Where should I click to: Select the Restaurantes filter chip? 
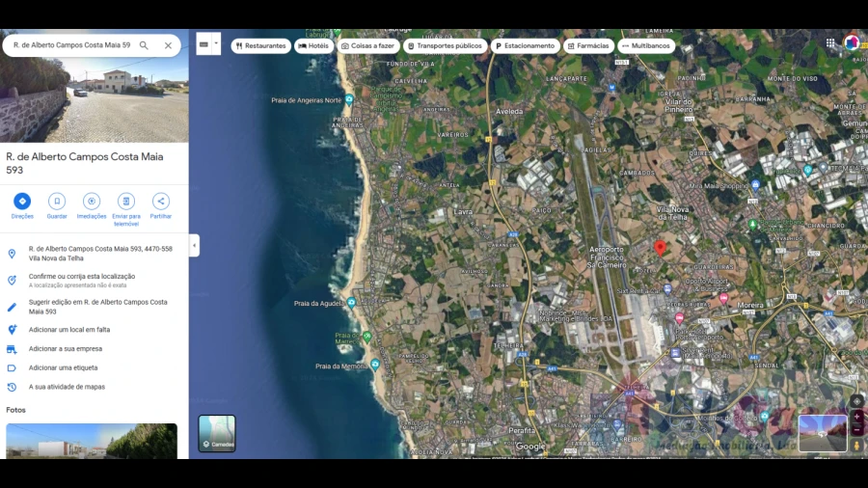point(260,45)
